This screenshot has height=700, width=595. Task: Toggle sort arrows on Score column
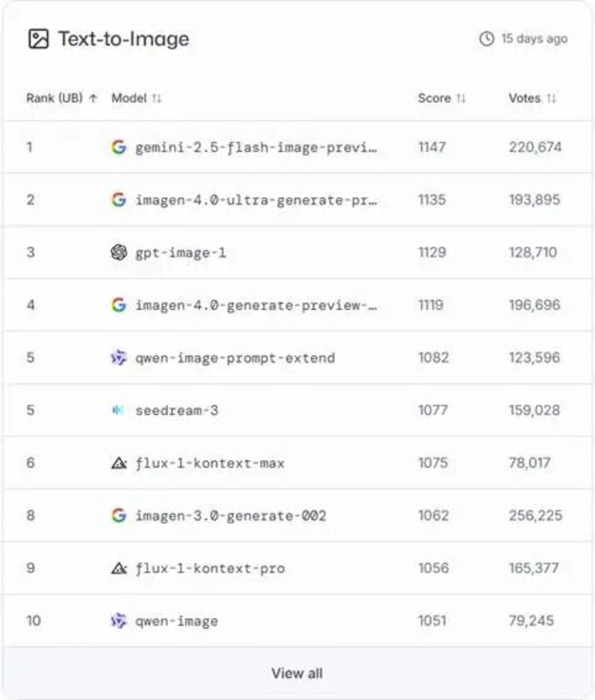coord(461,99)
